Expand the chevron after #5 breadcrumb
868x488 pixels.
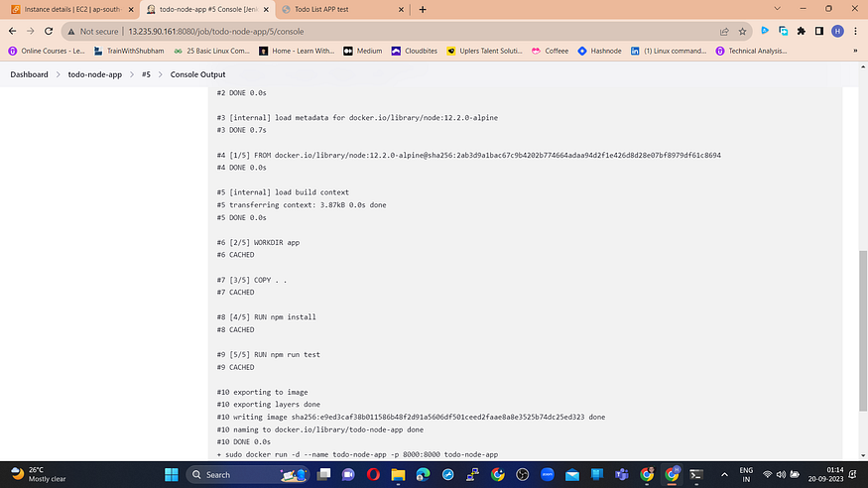pyautogui.click(x=161, y=74)
